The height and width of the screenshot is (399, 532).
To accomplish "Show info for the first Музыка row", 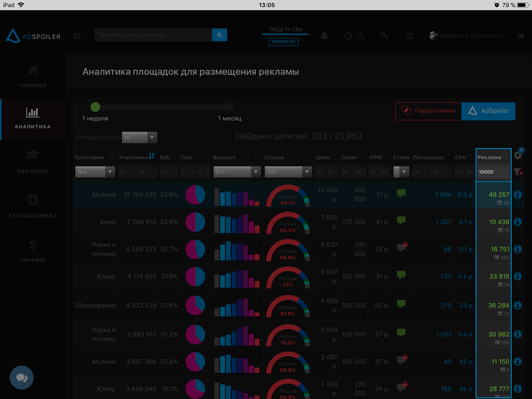I will click(x=518, y=195).
